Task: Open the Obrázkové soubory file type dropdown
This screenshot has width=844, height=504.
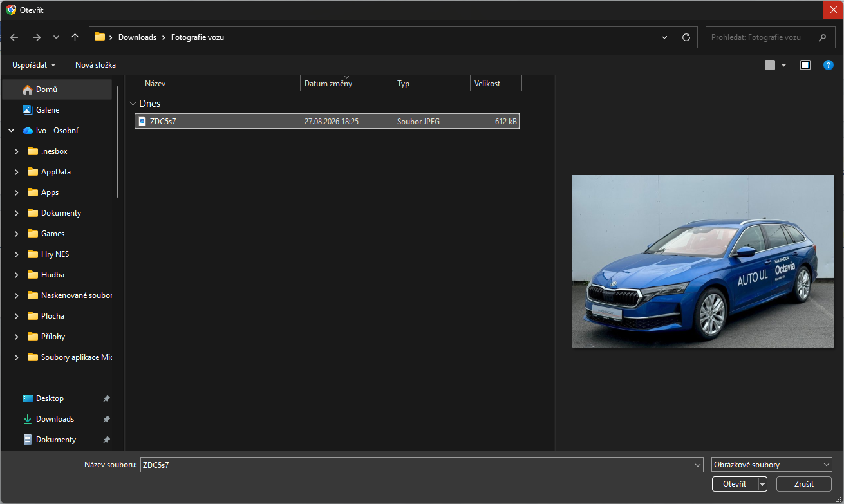Action: pos(772,465)
